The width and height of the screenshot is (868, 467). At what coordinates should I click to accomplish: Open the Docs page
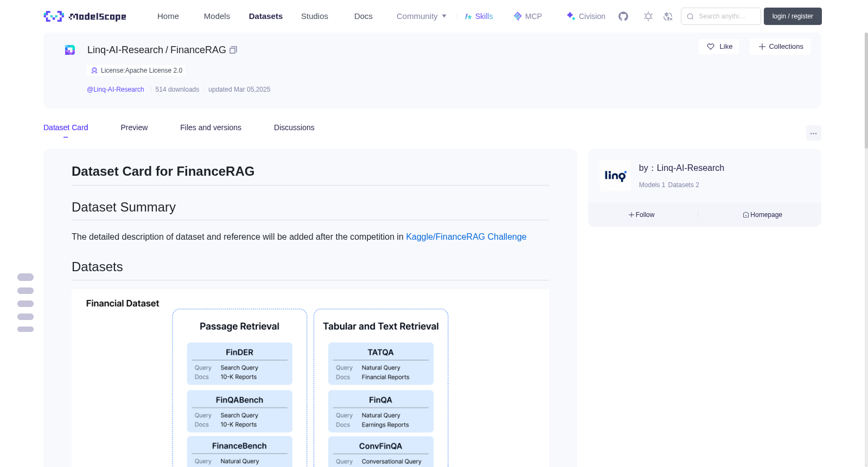click(363, 16)
